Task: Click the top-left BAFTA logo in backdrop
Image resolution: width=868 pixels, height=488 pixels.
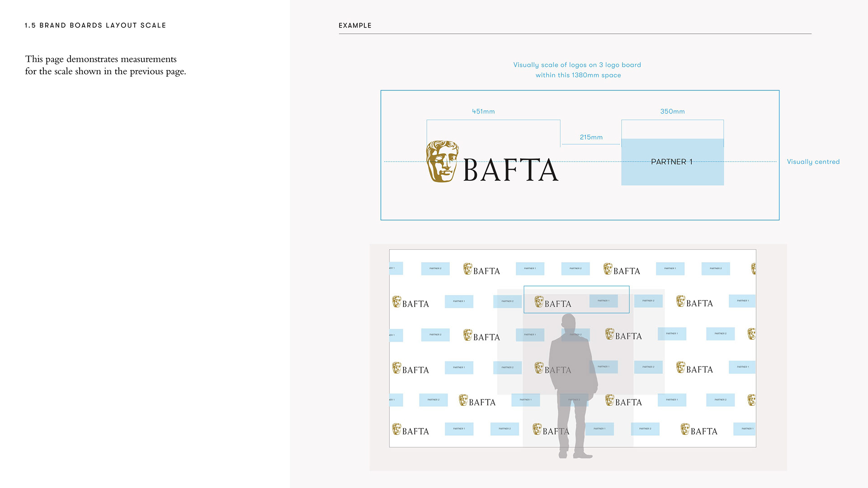Action: coord(481,270)
